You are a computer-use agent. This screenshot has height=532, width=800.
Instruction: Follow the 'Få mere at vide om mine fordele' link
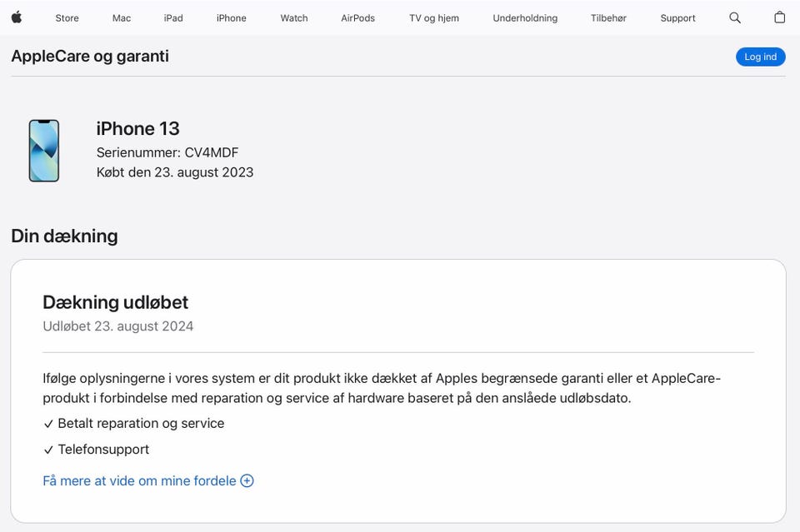tap(139, 480)
